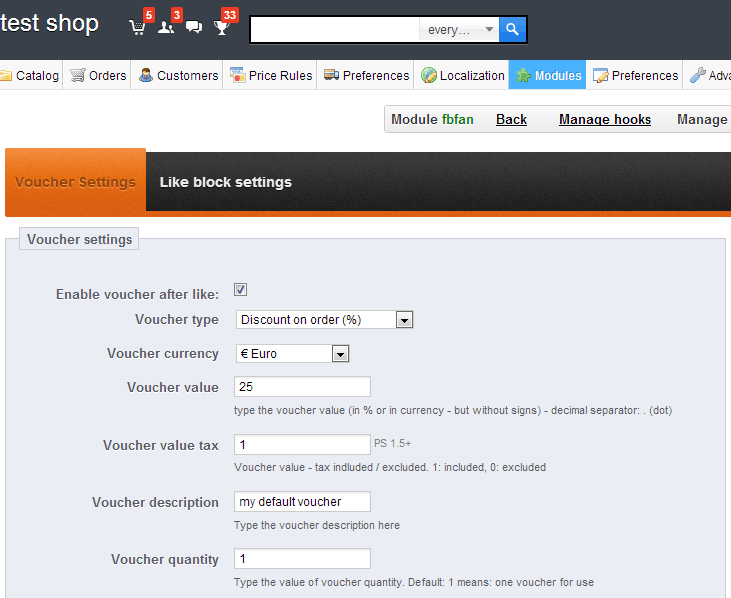Click the shipping truck Preferences icon
731x598 pixels.
[331, 75]
